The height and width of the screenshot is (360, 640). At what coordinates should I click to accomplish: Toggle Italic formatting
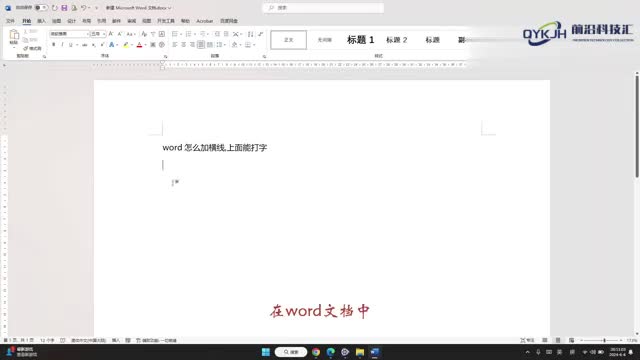click(x=62, y=44)
